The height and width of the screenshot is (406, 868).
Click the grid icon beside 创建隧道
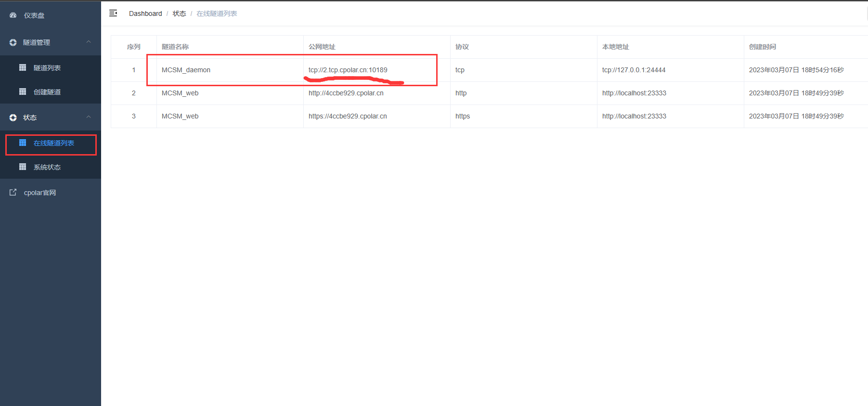(x=23, y=92)
